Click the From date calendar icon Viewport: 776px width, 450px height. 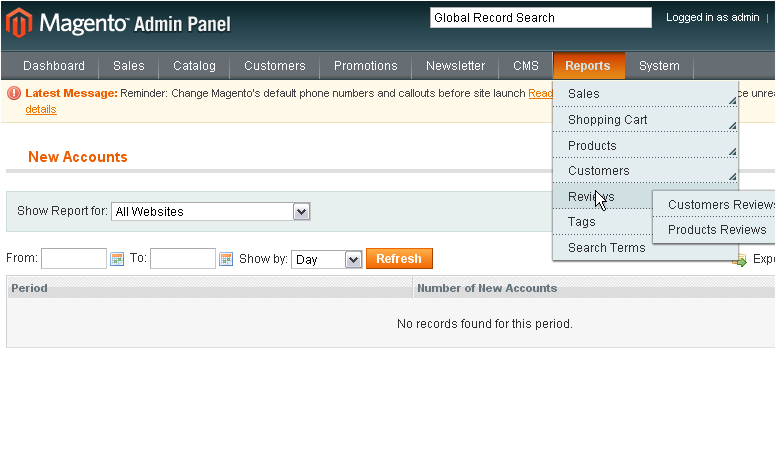click(x=117, y=259)
